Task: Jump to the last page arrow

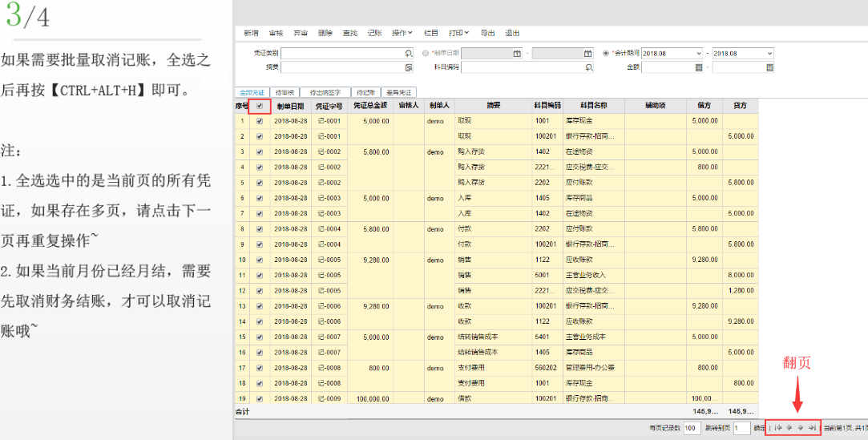Action: (x=812, y=427)
